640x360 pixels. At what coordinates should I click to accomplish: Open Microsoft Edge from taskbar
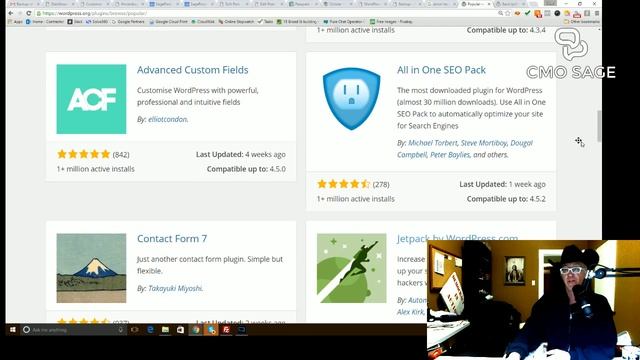[x=150, y=329]
